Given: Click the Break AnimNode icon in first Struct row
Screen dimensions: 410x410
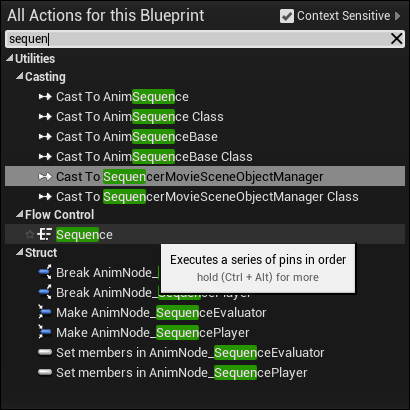Looking at the screenshot, I should [x=45, y=273].
